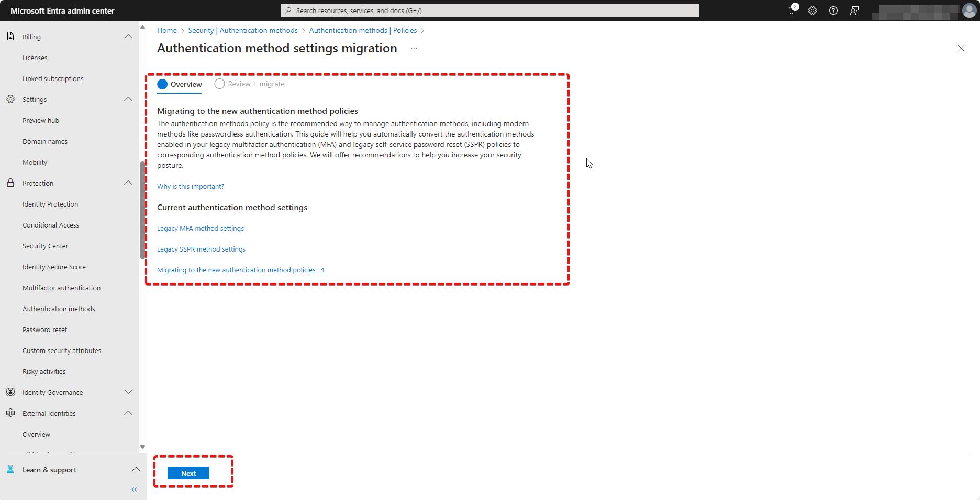
Task: Open the account avatar menu
Action: click(969, 10)
